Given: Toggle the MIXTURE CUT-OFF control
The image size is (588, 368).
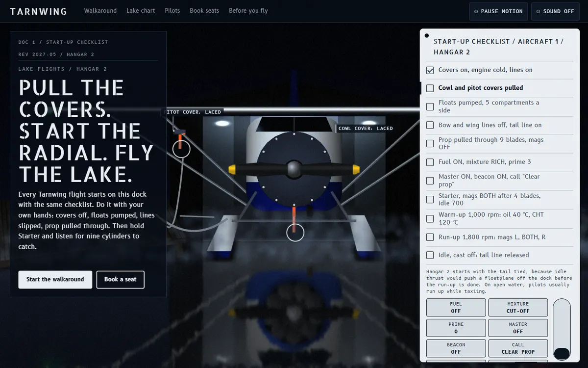Looking at the screenshot, I should tap(518, 307).
